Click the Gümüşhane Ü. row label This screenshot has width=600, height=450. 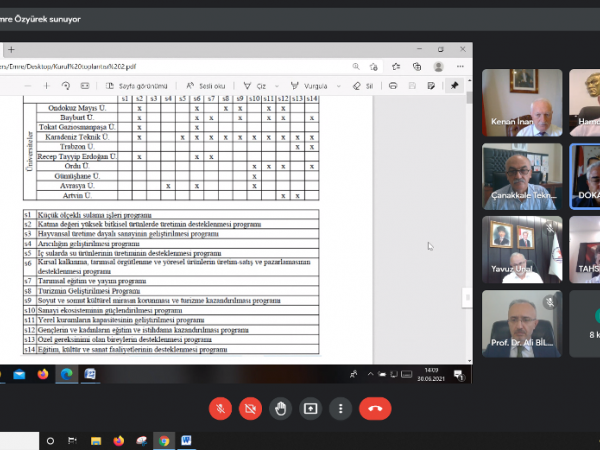(x=77, y=176)
